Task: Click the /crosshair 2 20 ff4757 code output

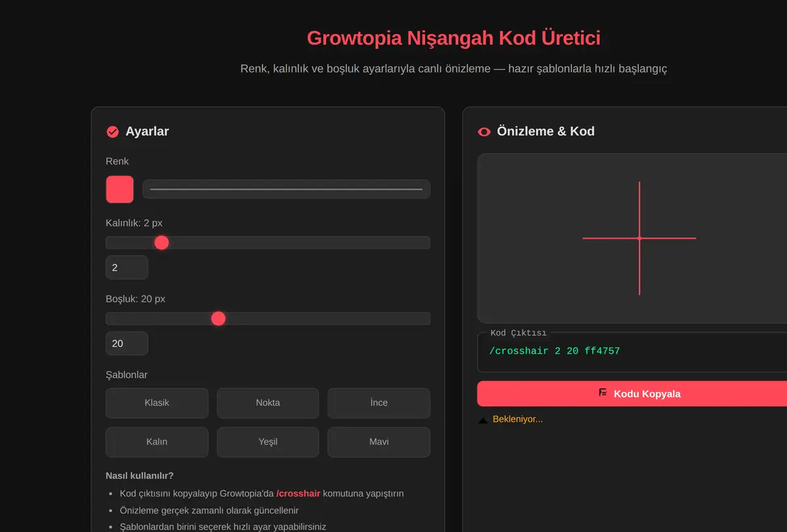Action: (554, 351)
